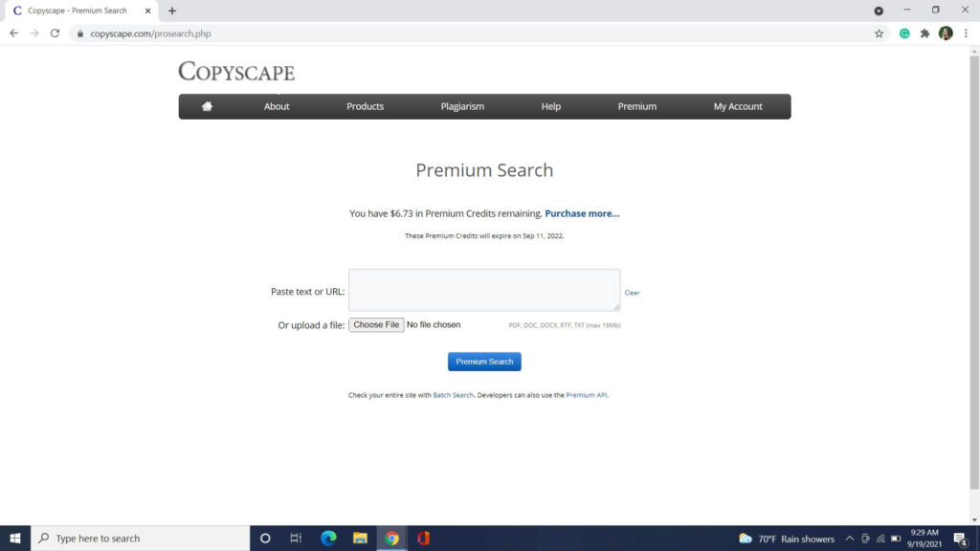
Task: Expand hidden icons in the system tray
Action: [x=848, y=538]
